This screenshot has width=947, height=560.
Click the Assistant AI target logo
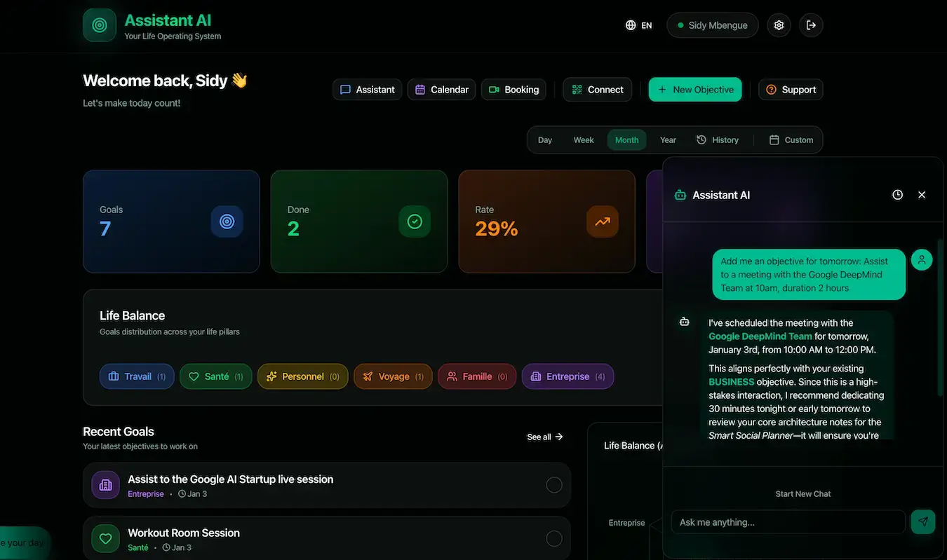coord(100,25)
